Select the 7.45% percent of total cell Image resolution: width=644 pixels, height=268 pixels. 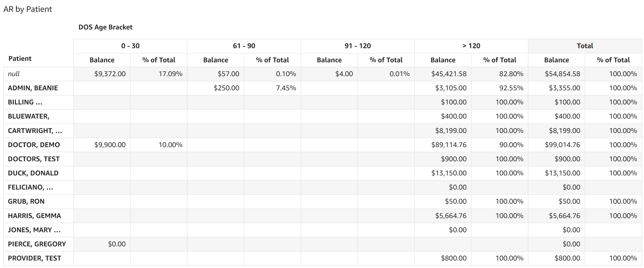[x=286, y=88]
